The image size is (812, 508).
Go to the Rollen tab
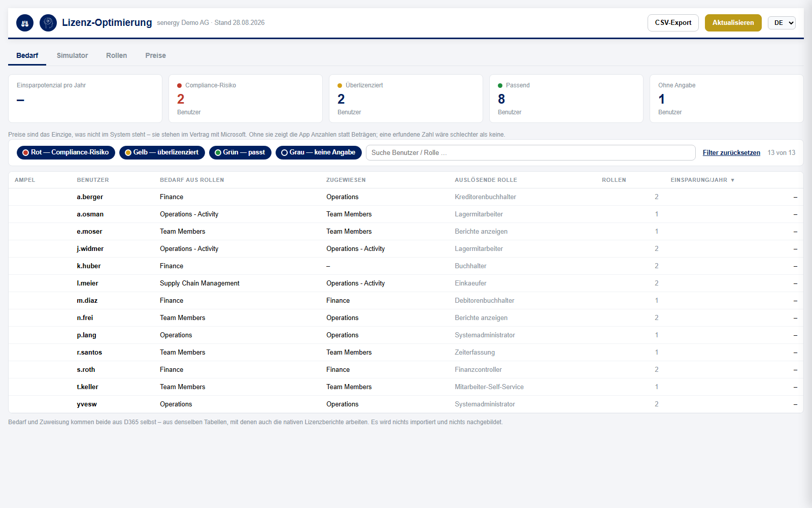point(116,55)
